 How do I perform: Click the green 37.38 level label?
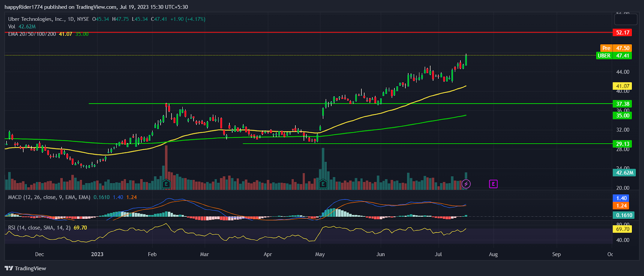point(622,104)
